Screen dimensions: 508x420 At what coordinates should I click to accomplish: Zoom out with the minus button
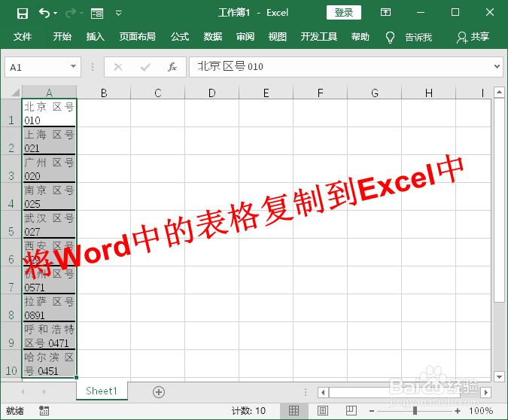click(x=372, y=411)
